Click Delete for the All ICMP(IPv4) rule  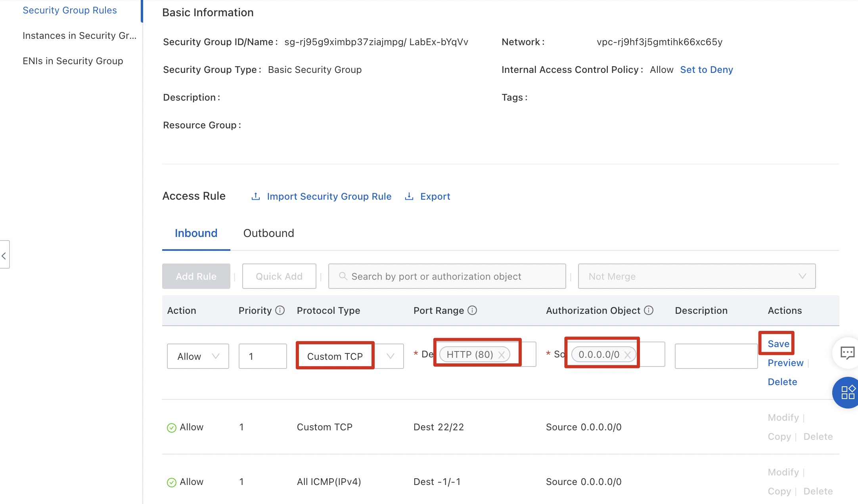[x=818, y=491]
